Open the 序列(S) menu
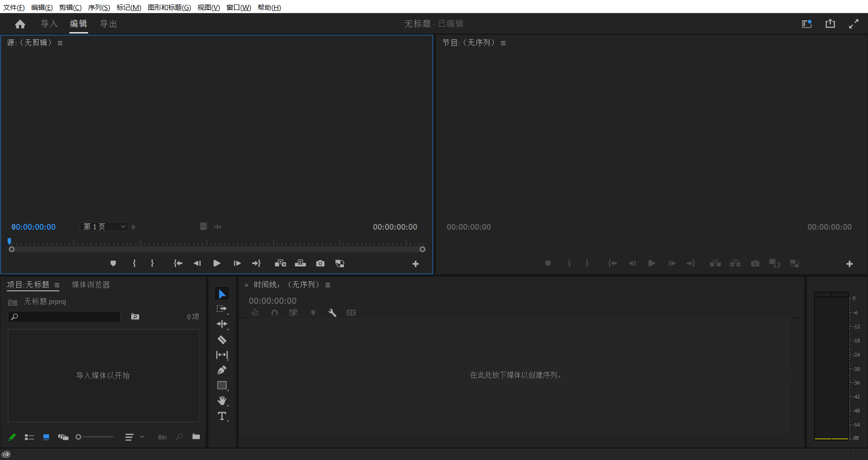Image resolution: width=868 pixels, height=460 pixels. click(99, 7)
